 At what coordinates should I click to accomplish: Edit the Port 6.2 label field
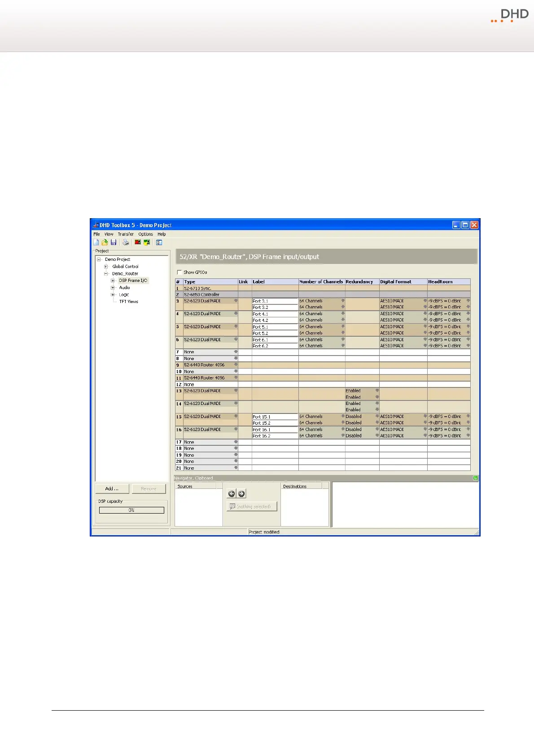tap(275, 346)
